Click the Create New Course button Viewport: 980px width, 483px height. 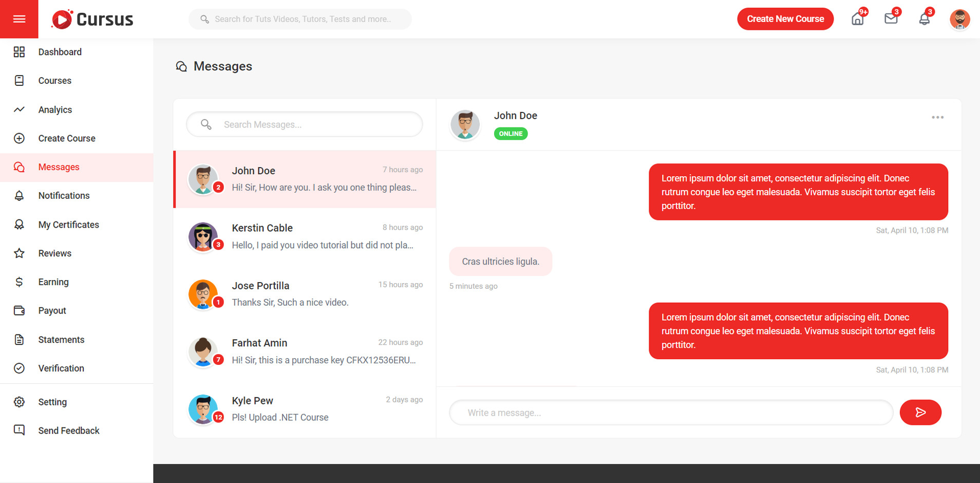785,19
